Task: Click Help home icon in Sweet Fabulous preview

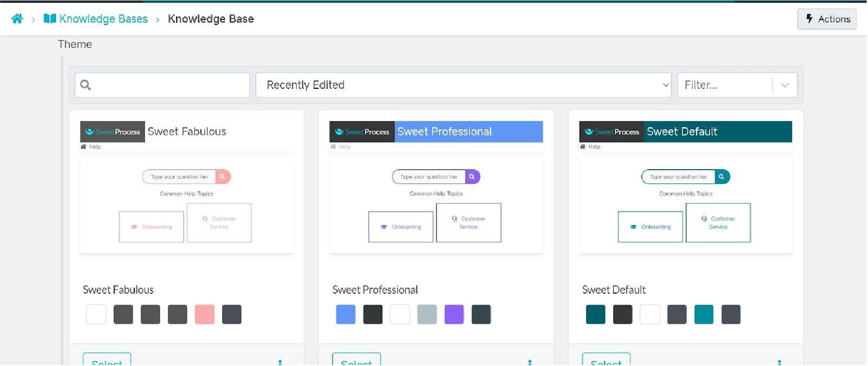Action: (84, 147)
